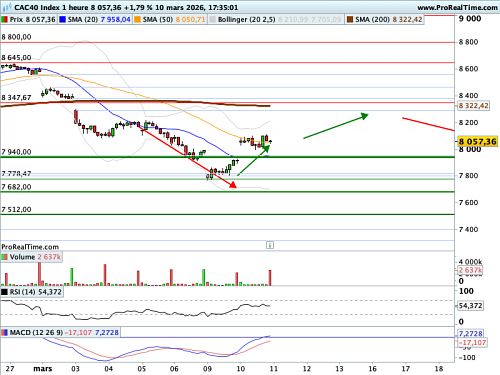
Task: Click the 17 date label on time axis
Action: click(406, 369)
